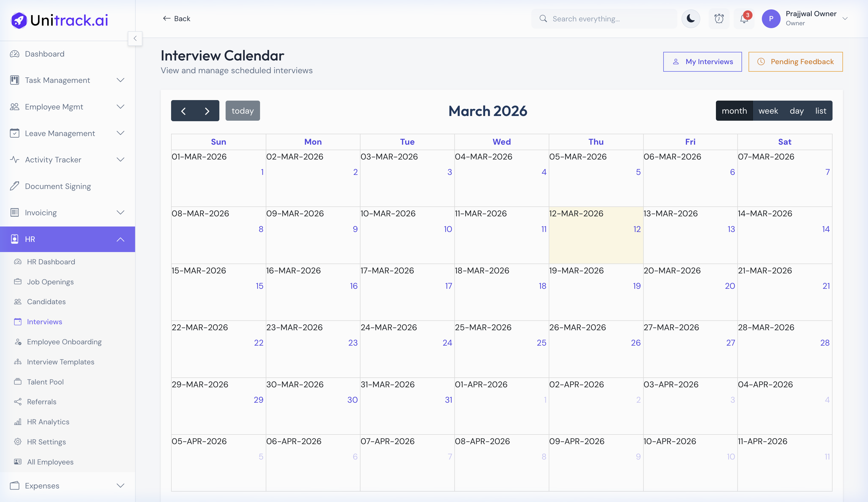Switch calendar to list view
868x502 pixels.
coord(821,111)
